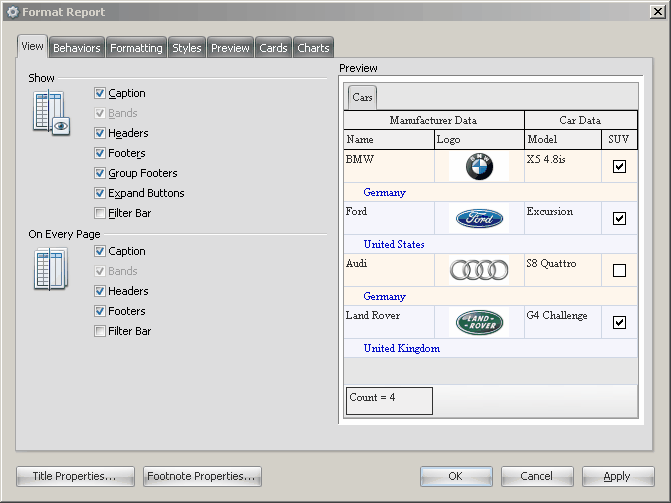Click the Apply button
The image size is (671, 503).
pos(618,476)
